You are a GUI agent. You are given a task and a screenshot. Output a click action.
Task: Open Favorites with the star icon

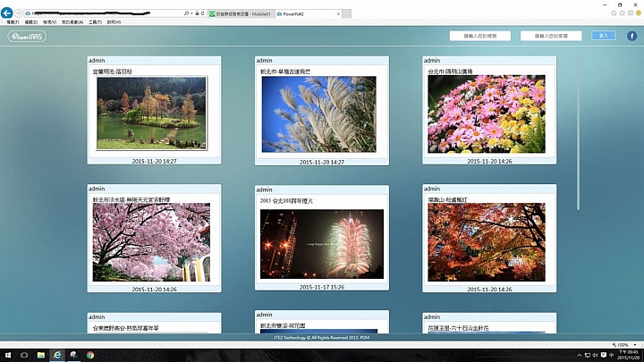[623, 13]
